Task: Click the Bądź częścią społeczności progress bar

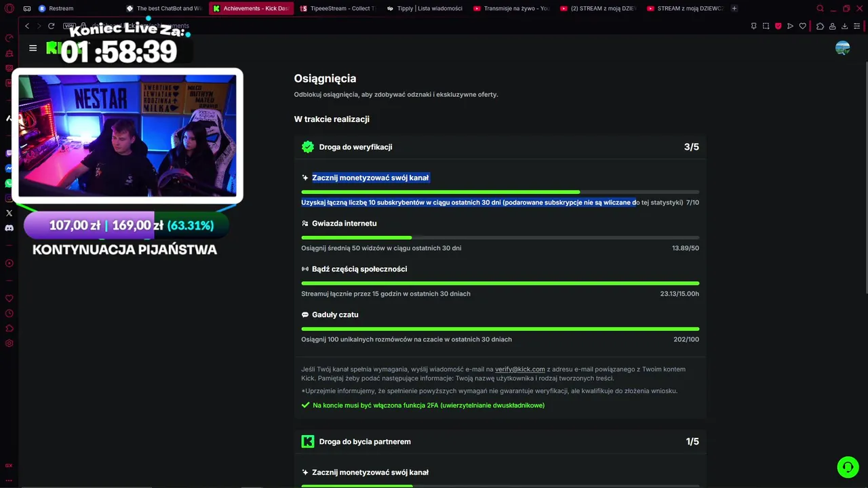Action: coord(500,283)
